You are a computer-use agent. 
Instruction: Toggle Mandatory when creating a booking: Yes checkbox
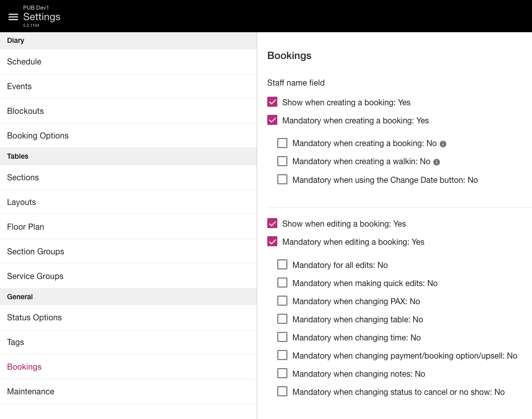click(272, 120)
